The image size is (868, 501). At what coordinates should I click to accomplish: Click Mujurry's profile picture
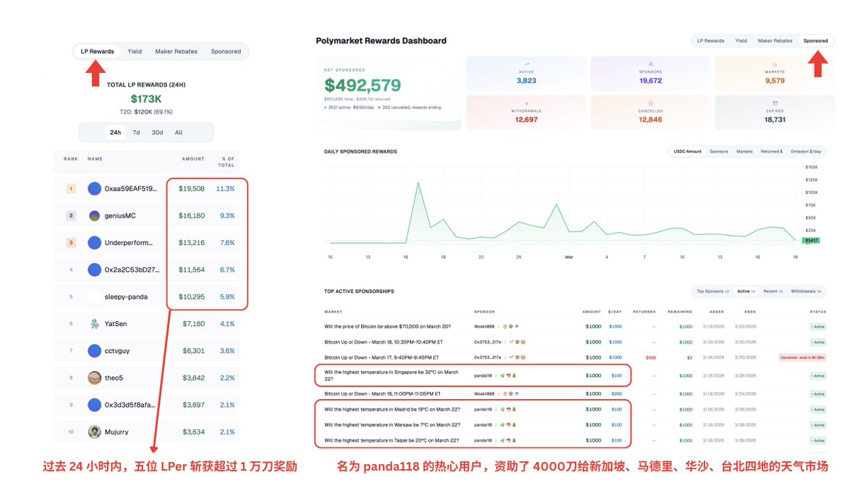[x=94, y=432]
